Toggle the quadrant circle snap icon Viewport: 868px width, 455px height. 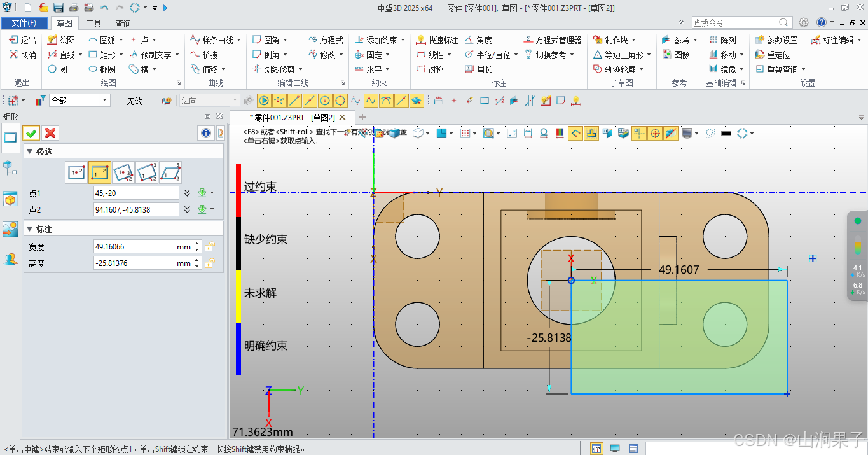pos(340,101)
